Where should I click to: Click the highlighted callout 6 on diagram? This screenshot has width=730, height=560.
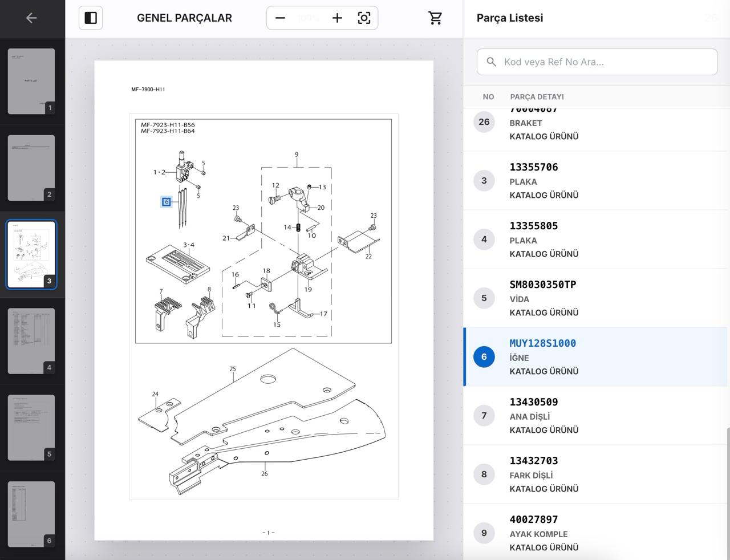167,202
